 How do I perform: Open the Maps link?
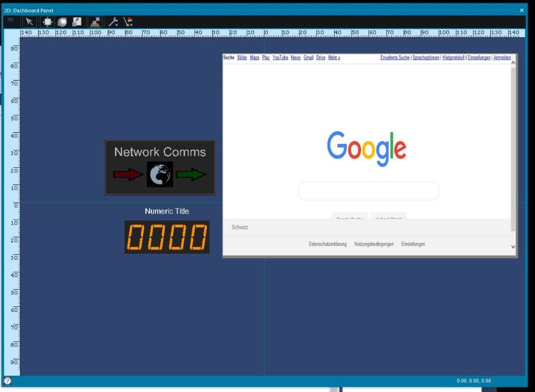coord(255,58)
